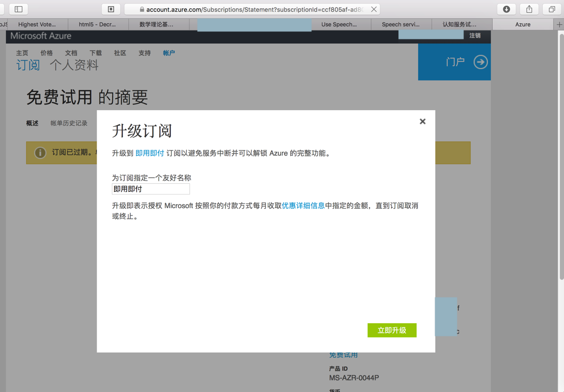Switch to Speech servi... tab

401,24
